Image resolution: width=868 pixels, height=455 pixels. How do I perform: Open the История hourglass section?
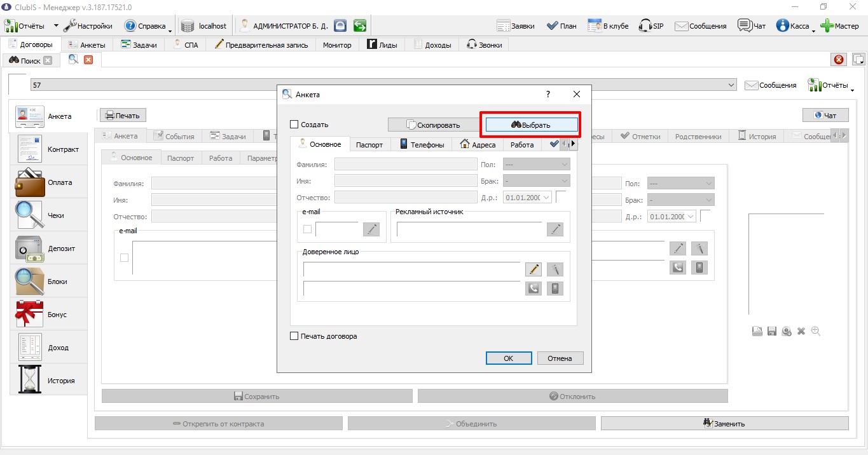48,381
